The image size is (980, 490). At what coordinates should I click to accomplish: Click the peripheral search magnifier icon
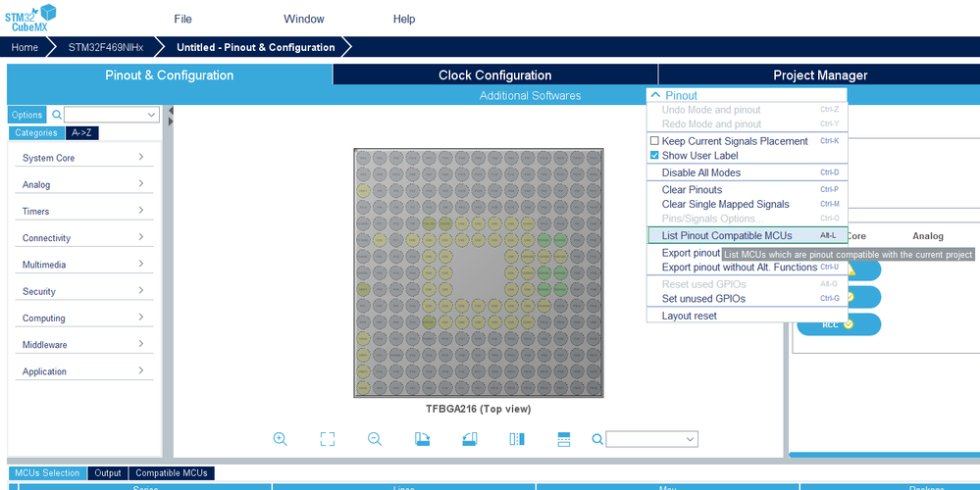57,115
